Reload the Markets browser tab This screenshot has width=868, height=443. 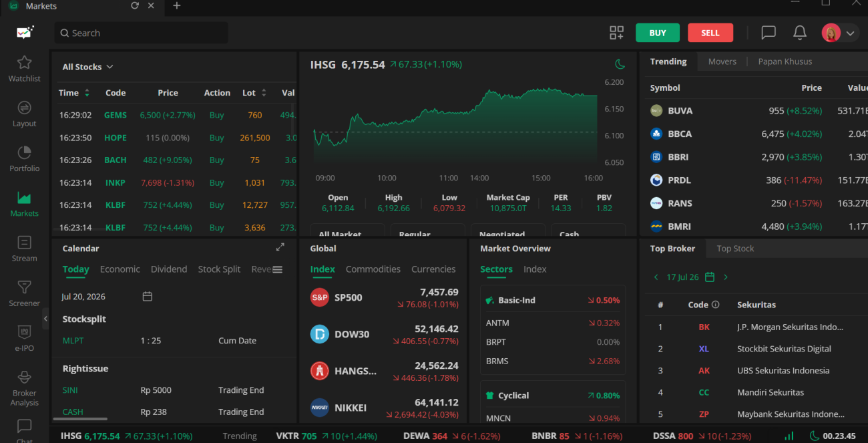point(135,5)
